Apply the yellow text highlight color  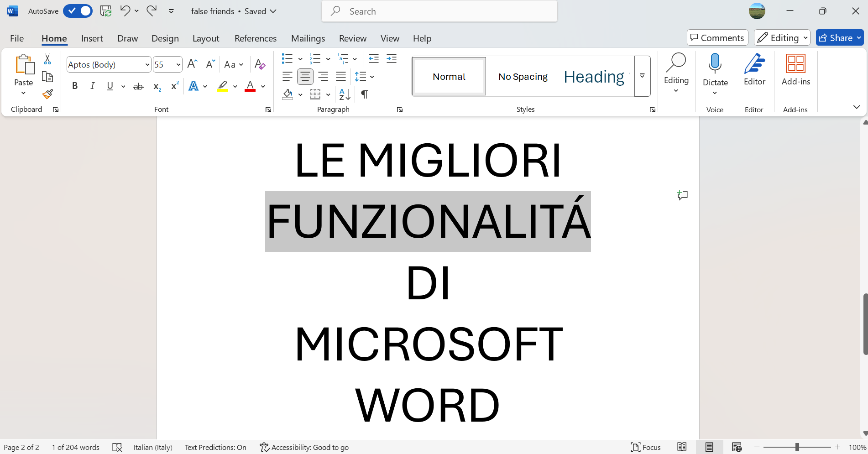[222, 86]
